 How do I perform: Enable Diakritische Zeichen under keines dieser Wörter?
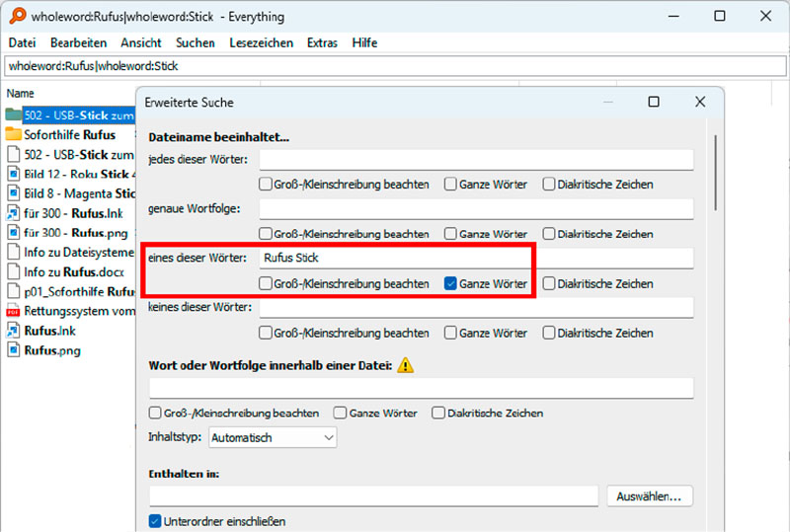(549, 333)
